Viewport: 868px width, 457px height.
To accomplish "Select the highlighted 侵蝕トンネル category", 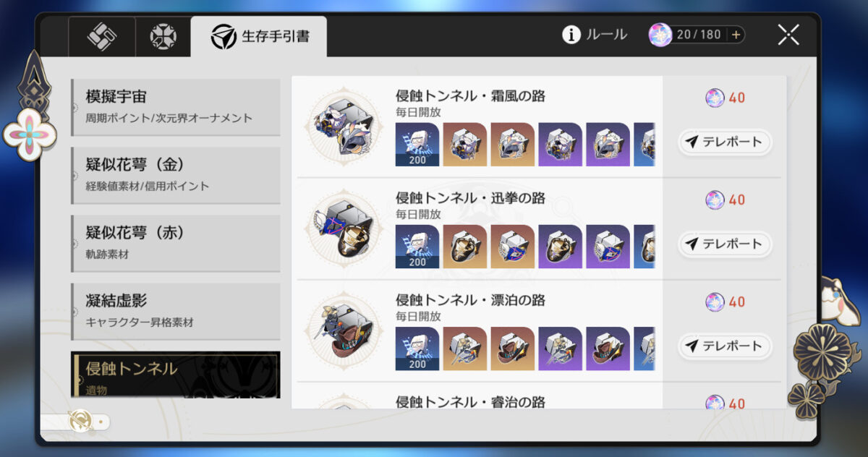I will click(176, 375).
